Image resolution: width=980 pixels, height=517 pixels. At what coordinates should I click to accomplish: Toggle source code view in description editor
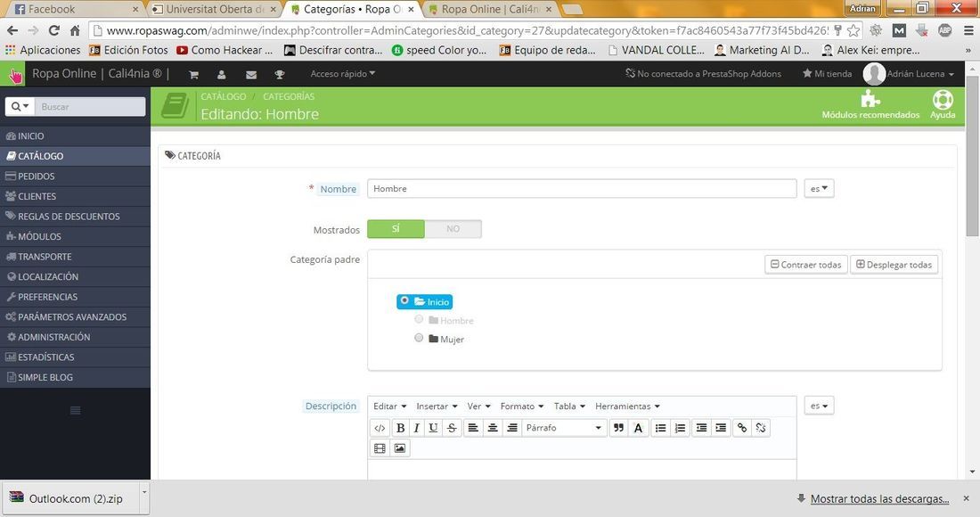380,428
